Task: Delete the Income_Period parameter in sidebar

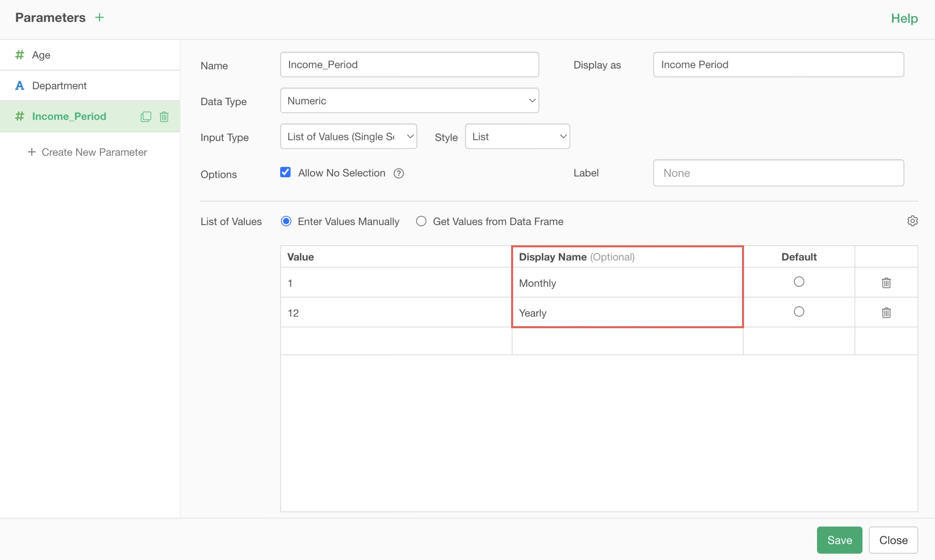Action: [164, 117]
